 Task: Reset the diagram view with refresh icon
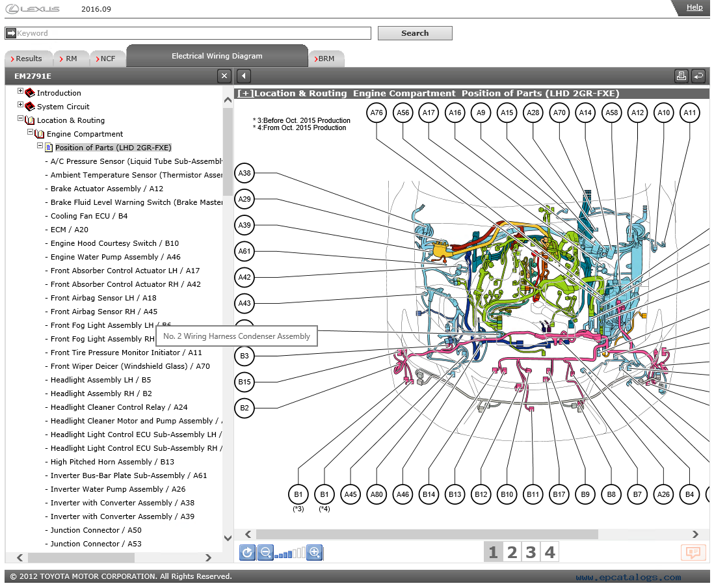tap(247, 552)
